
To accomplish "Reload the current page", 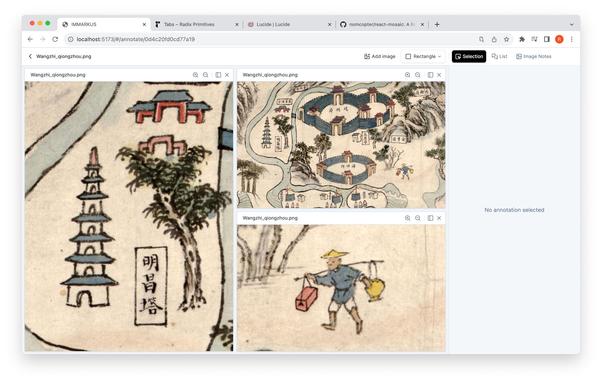I will (55, 39).
